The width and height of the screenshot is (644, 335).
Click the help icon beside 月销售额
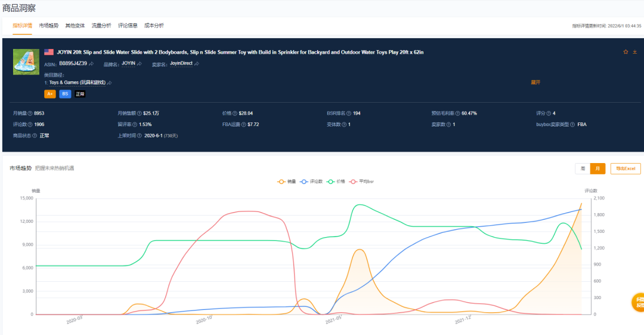pos(139,113)
